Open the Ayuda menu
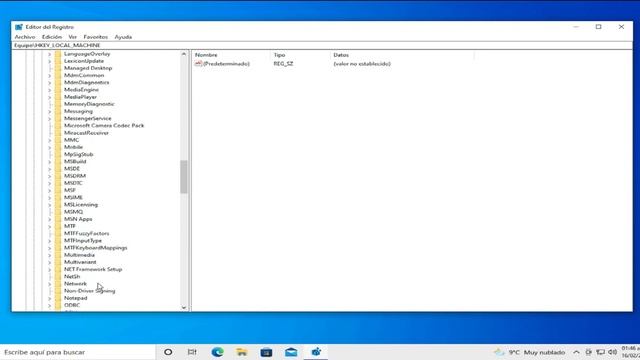640x360 pixels. 123,37
